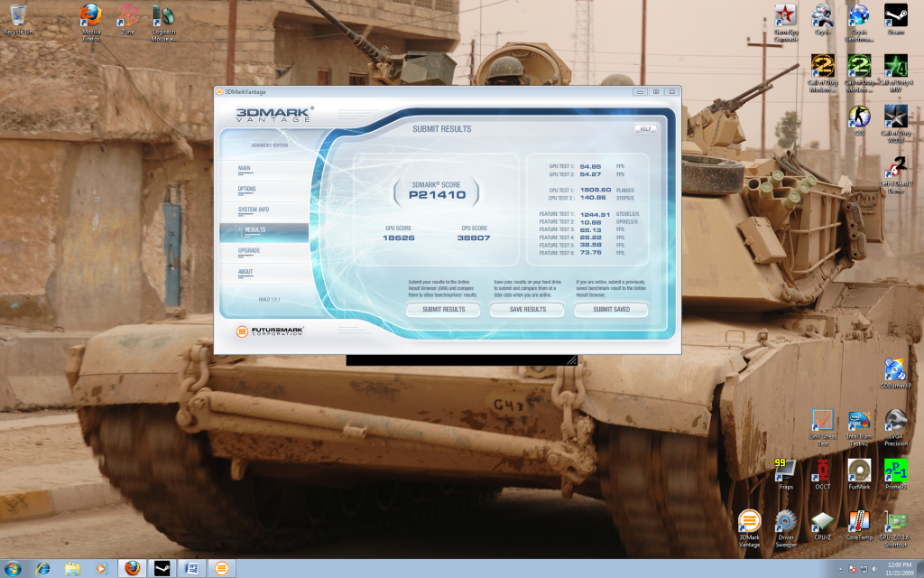This screenshot has width=924, height=578.
Task: Open the GPU-Z shortcut on the desktop
Action: [896, 529]
